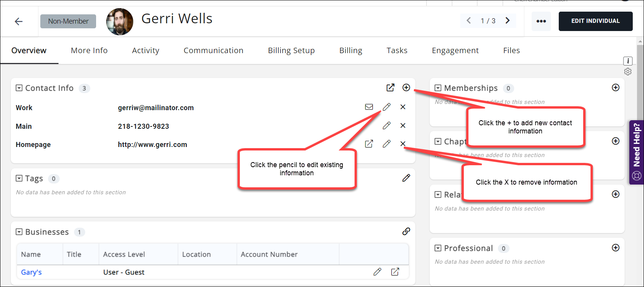This screenshot has height=287, width=644.
Task: Collapse the Professional section
Action: (438, 248)
